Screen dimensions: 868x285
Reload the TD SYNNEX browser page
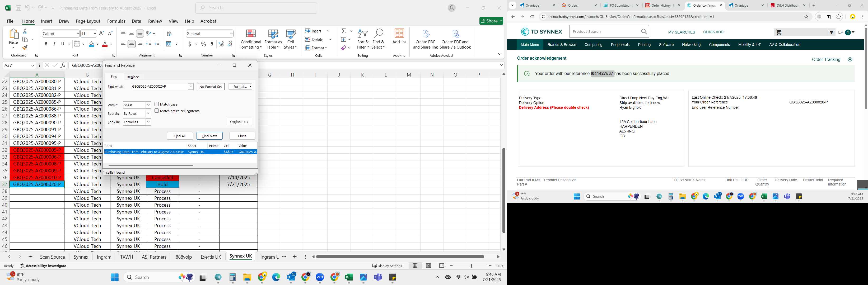532,16
